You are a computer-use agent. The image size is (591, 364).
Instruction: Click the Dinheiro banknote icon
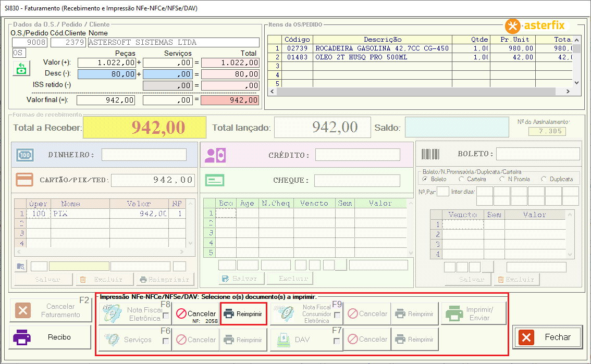click(x=25, y=155)
